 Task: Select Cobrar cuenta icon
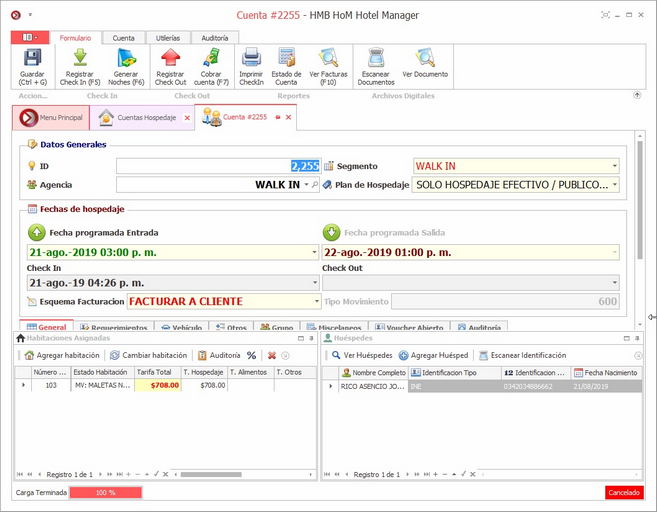tap(210, 59)
